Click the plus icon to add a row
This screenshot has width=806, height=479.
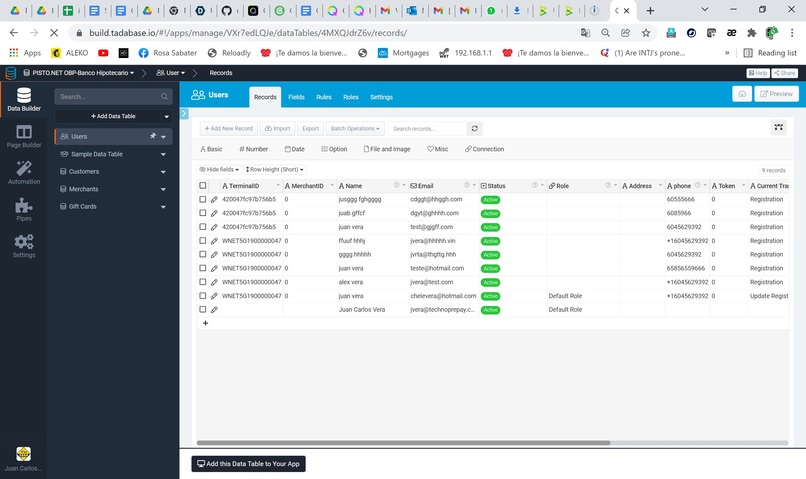point(205,323)
